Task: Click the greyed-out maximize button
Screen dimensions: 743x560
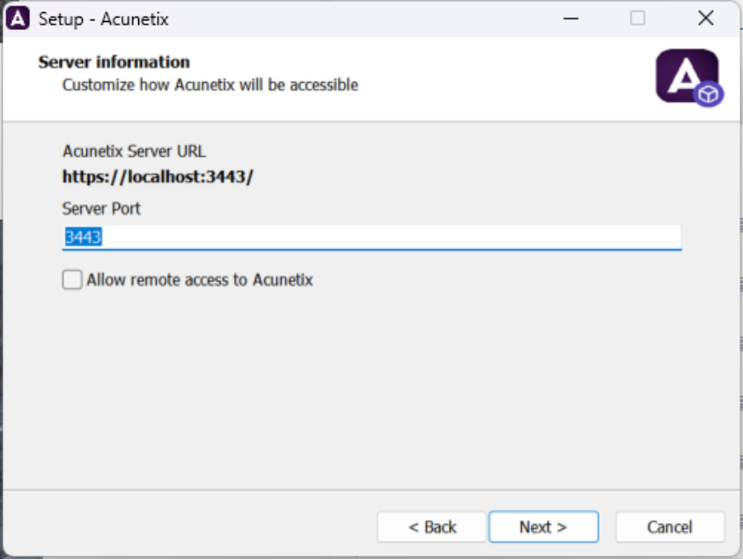Action: pyautogui.click(x=637, y=19)
